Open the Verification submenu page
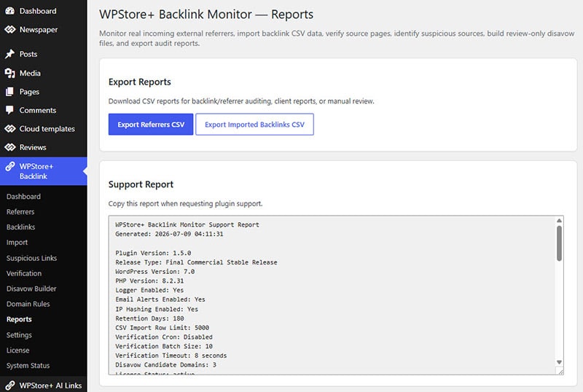 click(24, 273)
